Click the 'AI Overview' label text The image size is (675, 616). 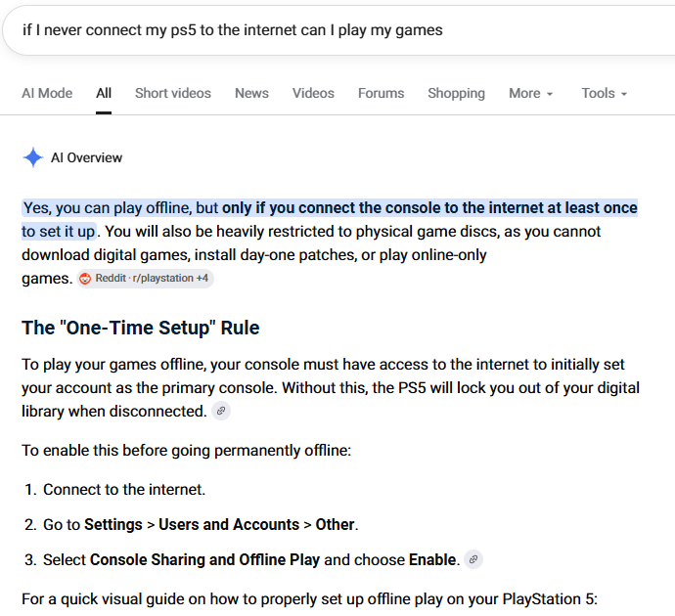coord(86,157)
